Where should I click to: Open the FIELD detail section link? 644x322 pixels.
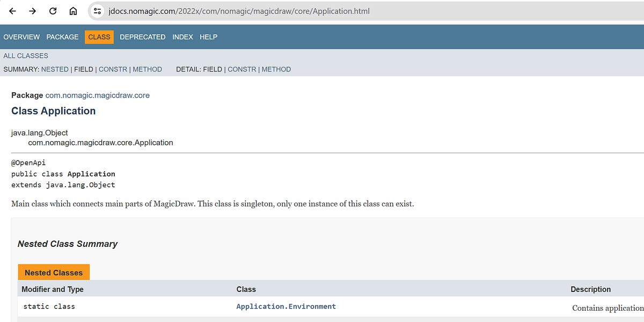[x=213, y=69]
